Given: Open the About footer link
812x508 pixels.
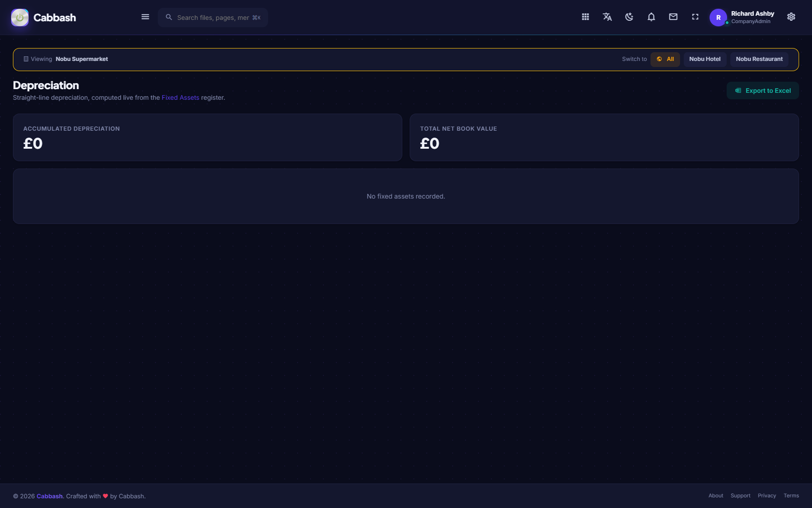Looking at the screenshot, I should click(716, 496).
